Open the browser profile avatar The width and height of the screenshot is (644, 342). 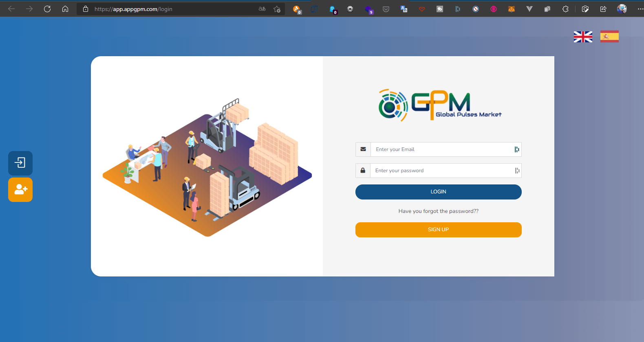622,9
